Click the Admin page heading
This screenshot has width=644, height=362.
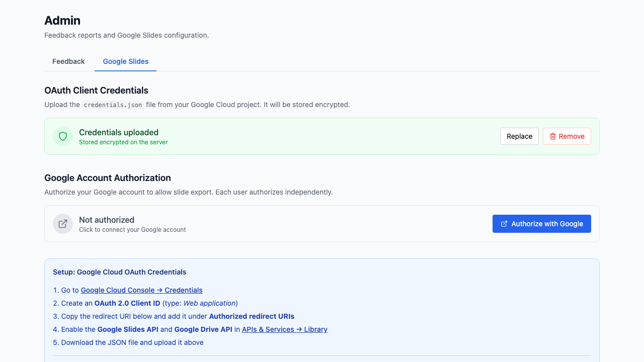pos(62,21)
